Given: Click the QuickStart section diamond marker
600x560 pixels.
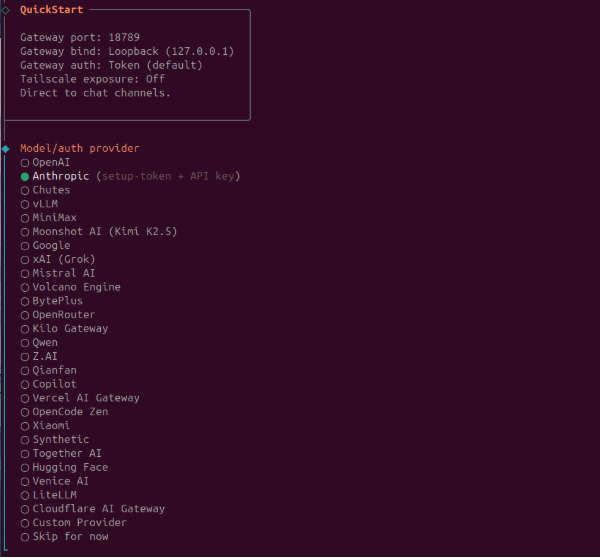Looking at the screenshot, I should [x=5, y=9].
